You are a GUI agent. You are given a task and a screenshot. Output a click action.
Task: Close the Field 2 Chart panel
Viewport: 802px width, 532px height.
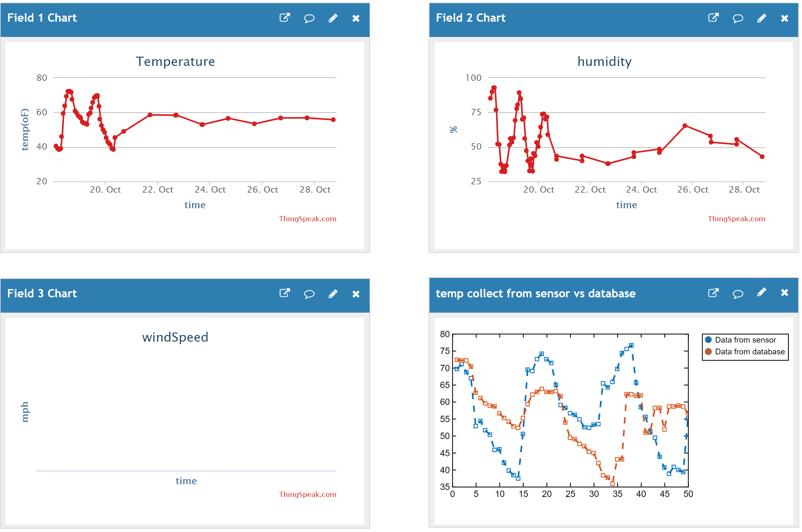click(x=785, y=18)
